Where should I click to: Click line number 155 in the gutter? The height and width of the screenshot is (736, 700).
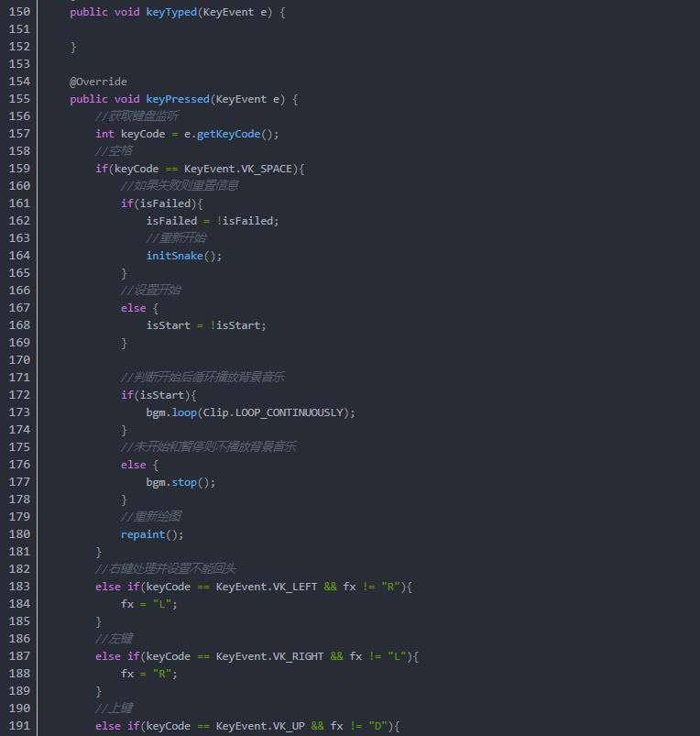coord(19,99)
